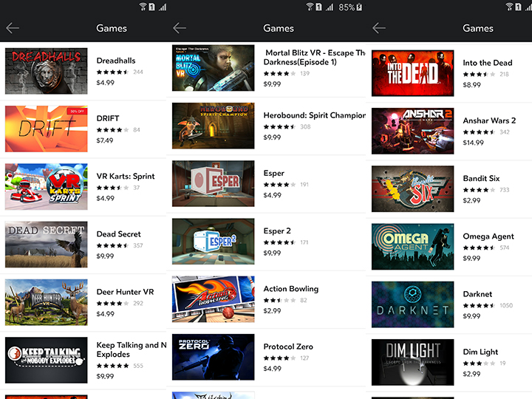Open the Deer Hunter VR thumbnail
The width and height of the screenshot is (532, 399).
46,302
